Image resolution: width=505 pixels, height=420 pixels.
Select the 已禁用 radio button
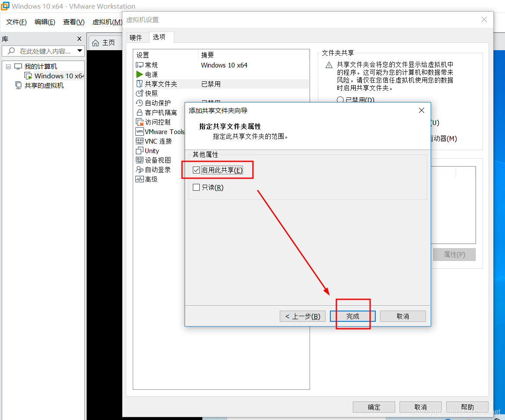(340, 99)
